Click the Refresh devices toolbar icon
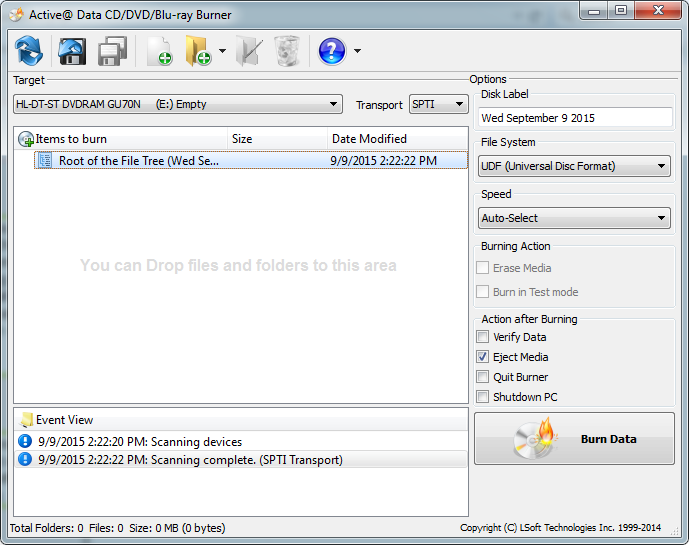This screenshot has width=689, height=545. pyautogui.click(x=29, y=51)
